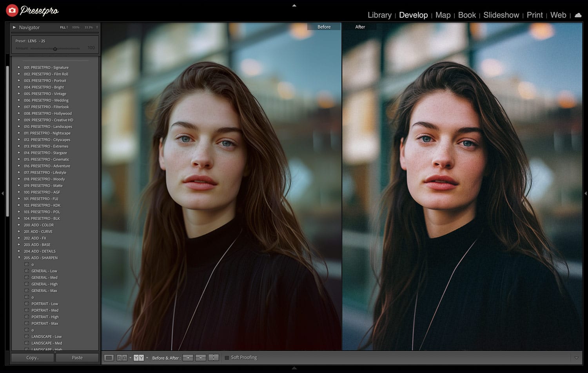The width and height of the screenshot is (588, 373).
Task: Open the Web module
Action: click(558, 15)
